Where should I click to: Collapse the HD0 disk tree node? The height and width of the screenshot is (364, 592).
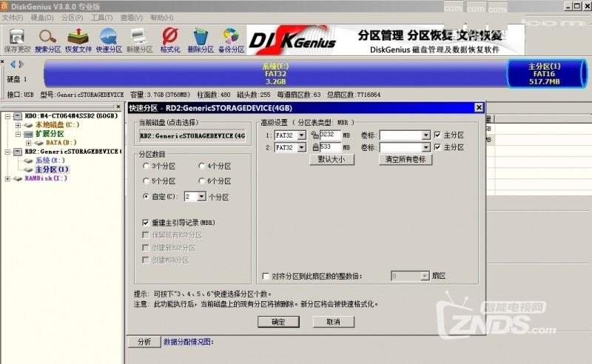click(7, 116)
